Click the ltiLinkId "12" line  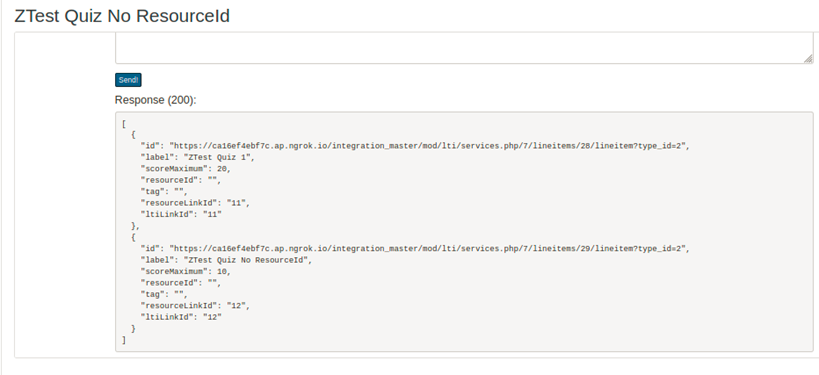coord(181,317)
